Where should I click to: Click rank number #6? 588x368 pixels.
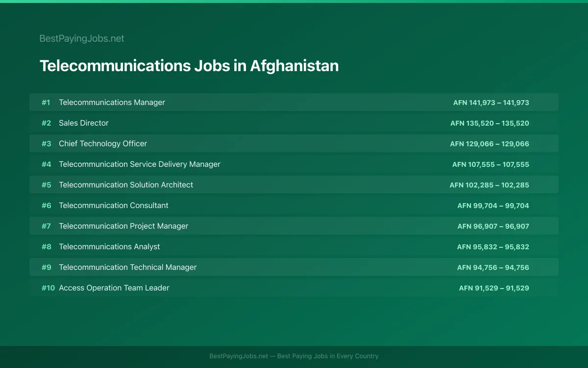point(46,206)
